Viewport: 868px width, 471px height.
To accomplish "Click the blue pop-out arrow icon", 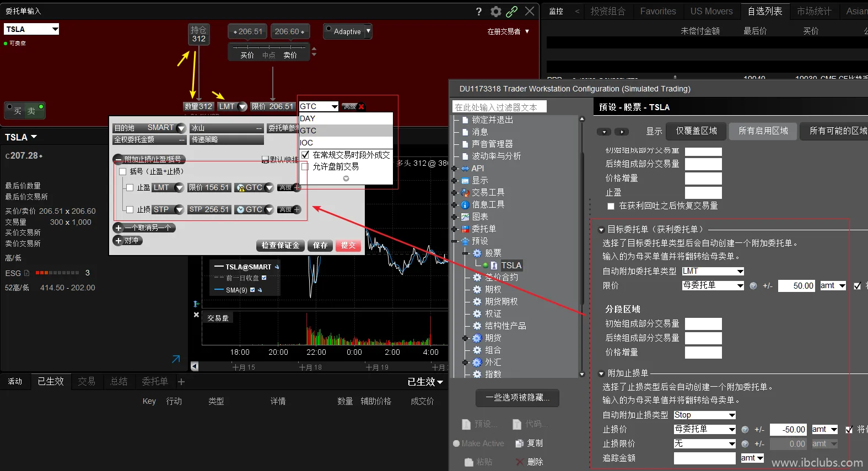I will point(176,359).
